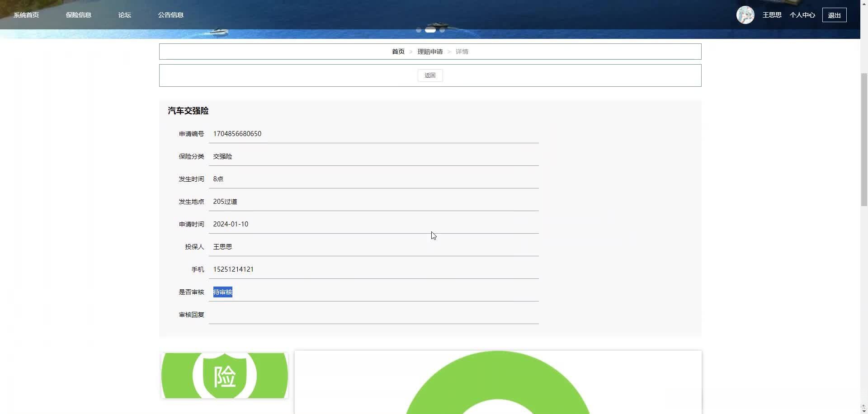Click the user avatar picture
The image size is (868, 414).
coord(745,15)
